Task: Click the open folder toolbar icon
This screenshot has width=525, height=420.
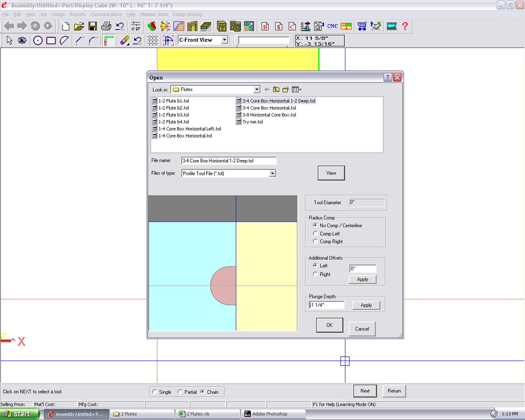Action: click(79, 26)
